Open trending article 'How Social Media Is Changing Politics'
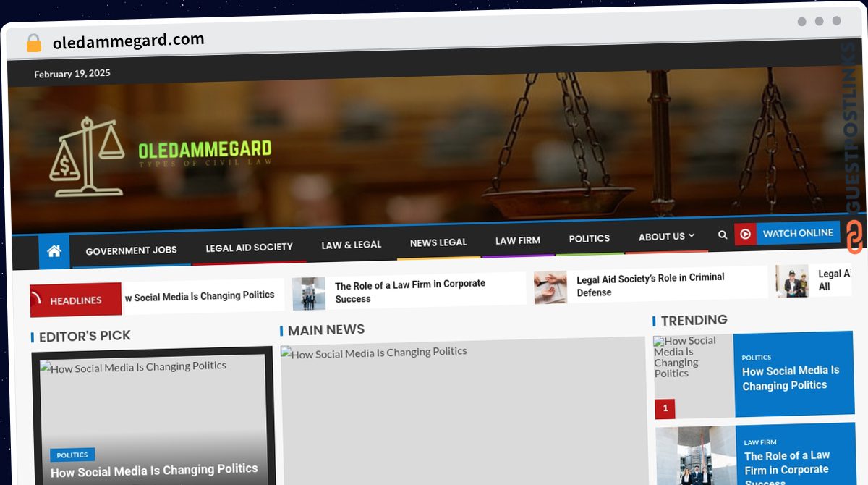 (791, 378)
